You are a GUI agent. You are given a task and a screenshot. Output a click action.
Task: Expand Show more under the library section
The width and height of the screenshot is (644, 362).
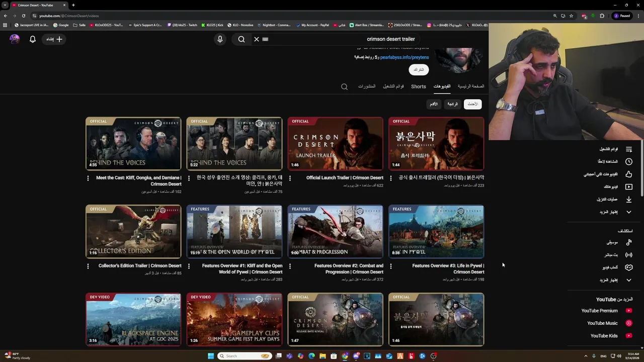(615, 212)
